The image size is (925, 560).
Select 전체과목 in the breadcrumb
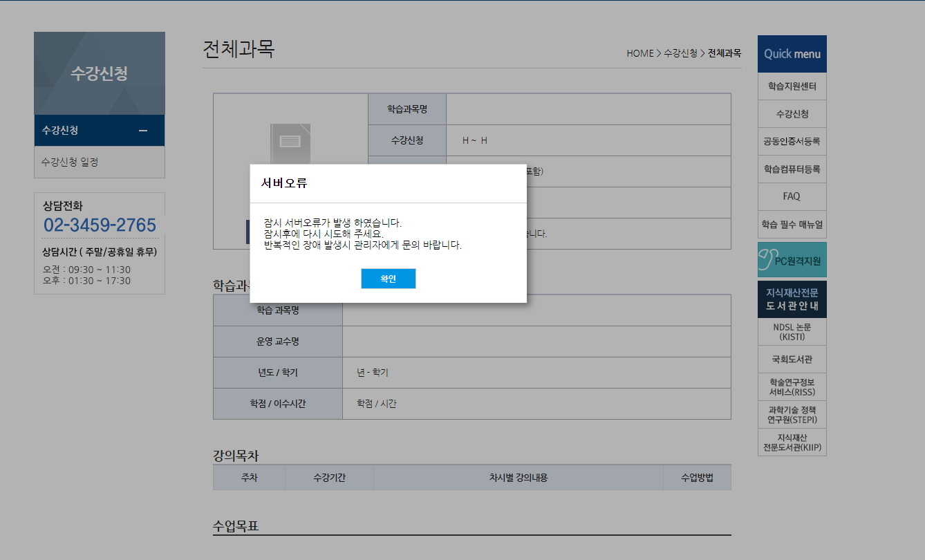[x=724, y=53]
